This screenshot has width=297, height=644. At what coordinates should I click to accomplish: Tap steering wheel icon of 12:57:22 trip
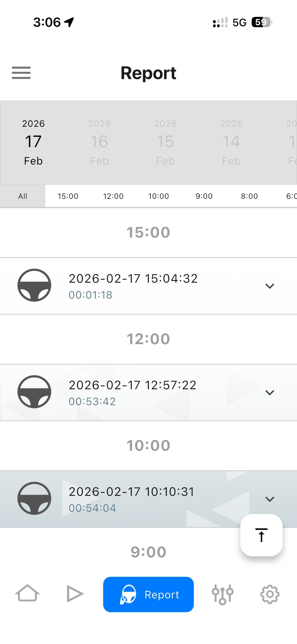[34, 392]
